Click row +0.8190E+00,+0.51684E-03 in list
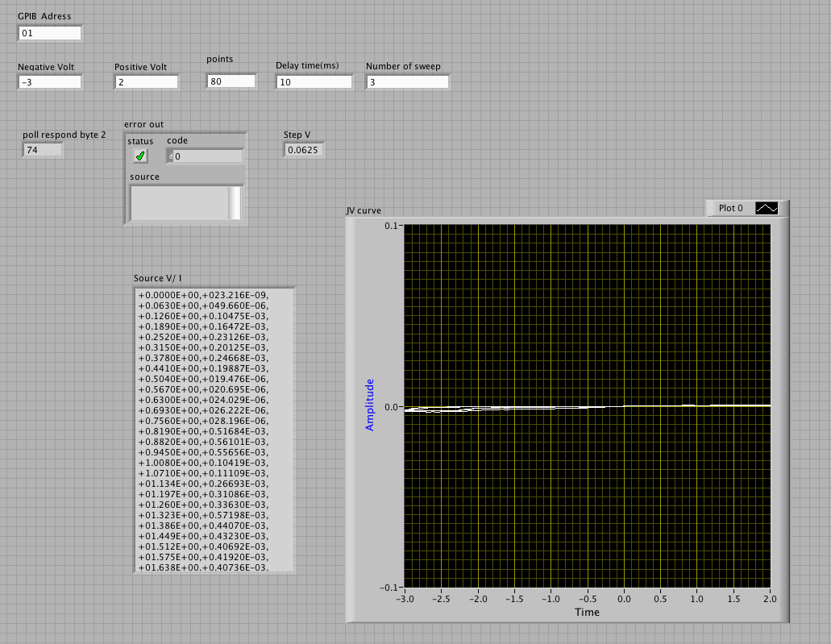The image size is (831, 644). click(x=203, y=431)
